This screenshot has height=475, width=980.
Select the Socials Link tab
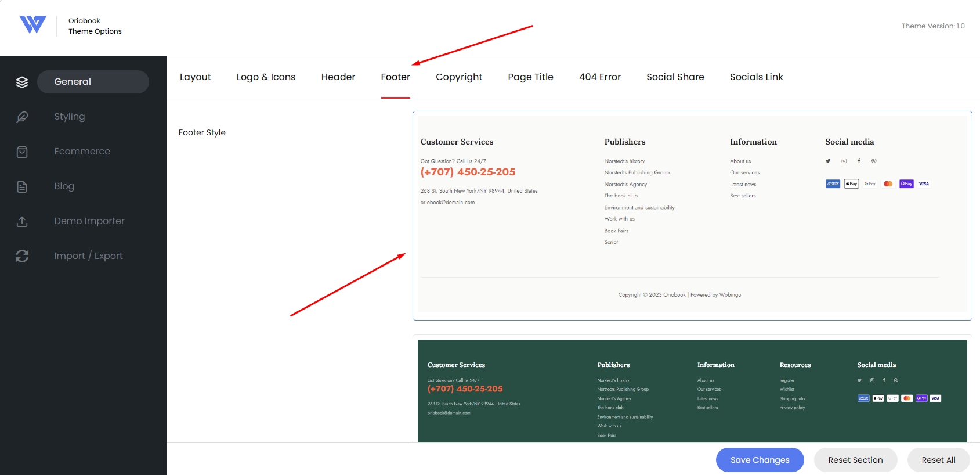coord(757,77)
